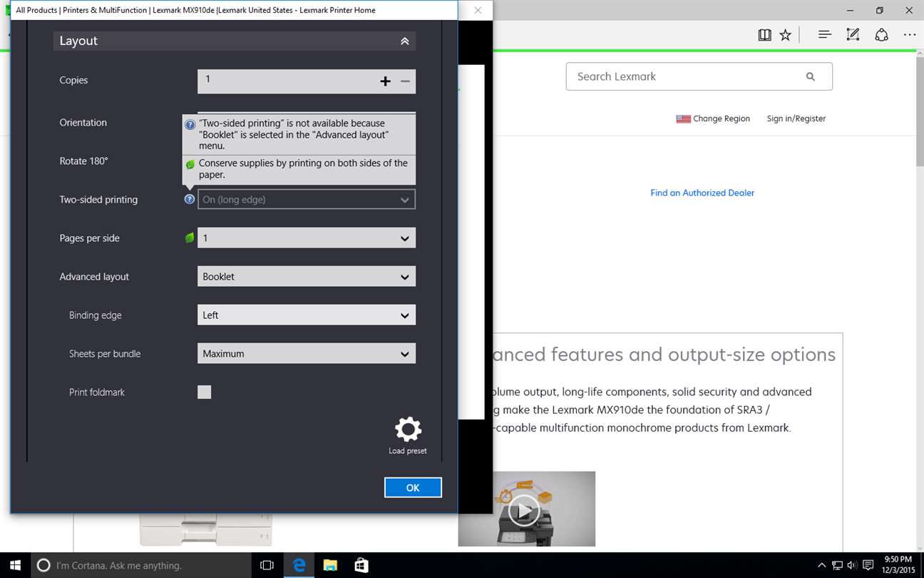Close the print dialog window
This screenshot has height=578, width=924.
coord(478,10)
